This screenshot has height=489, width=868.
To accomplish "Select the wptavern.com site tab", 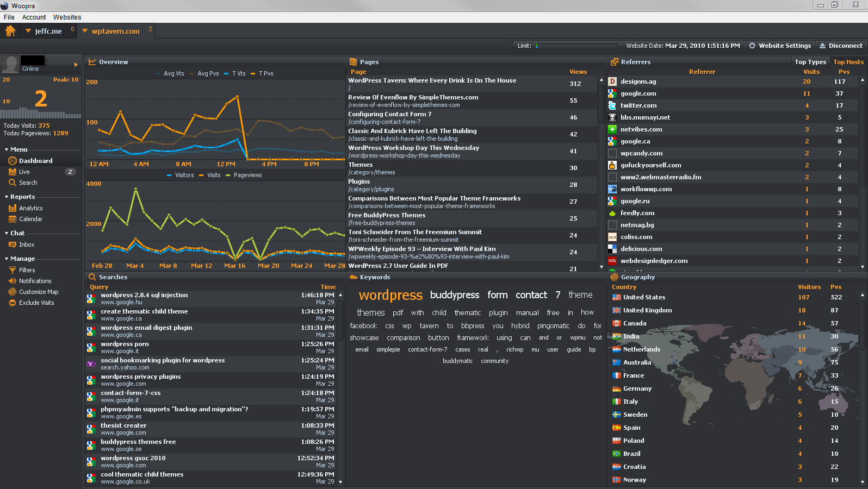I will [116, 31].
